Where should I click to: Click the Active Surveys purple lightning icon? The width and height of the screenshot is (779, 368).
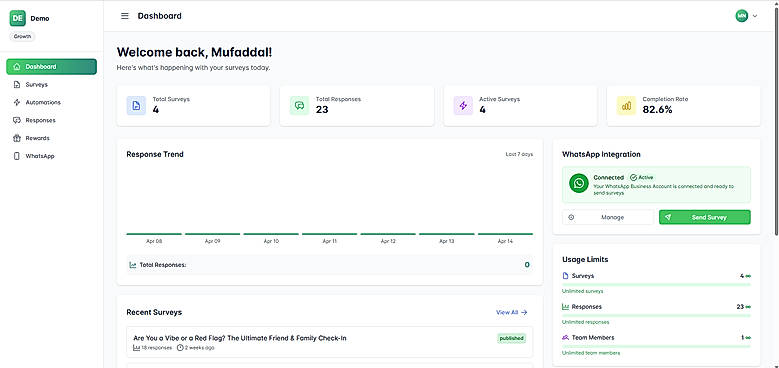(463, 106)
